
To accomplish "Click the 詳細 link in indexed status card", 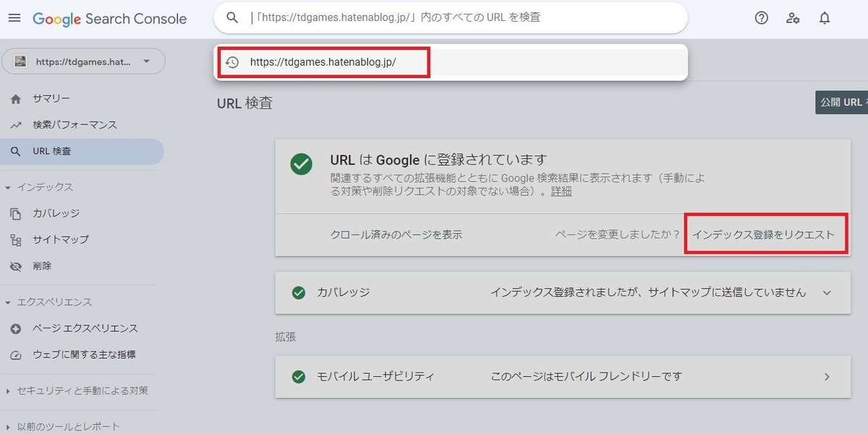I will coord(561,191).
